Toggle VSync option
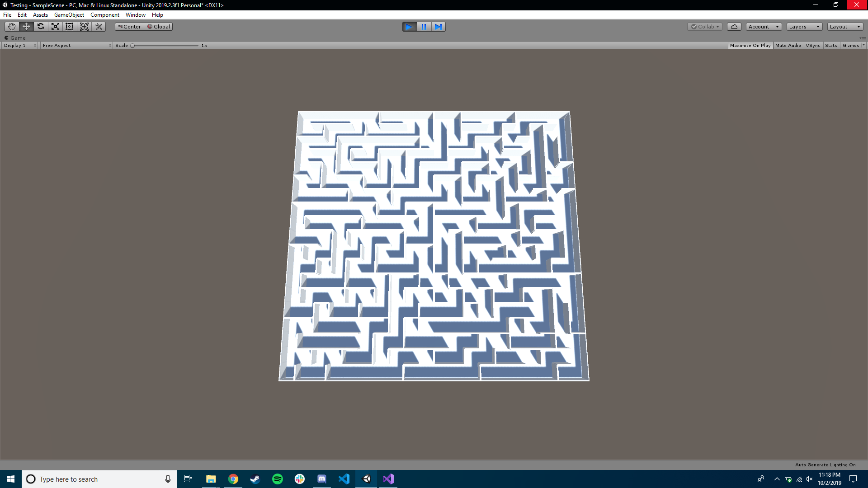 pyautogui.click(x=813, y=46)
